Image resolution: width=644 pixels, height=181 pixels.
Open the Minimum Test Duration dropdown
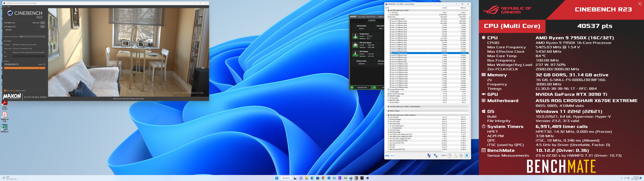32,36
